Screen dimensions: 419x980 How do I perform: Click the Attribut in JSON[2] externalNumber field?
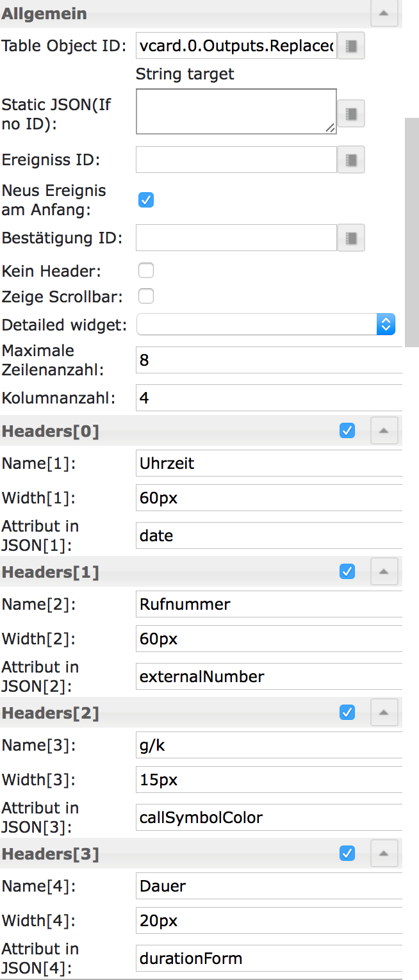tap(269, 677)
